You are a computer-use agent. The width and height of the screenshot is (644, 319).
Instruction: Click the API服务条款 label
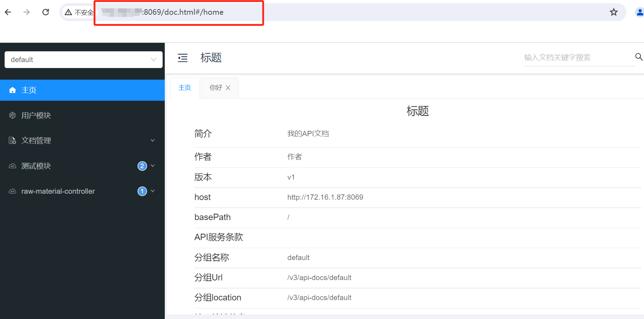(219, 237)
